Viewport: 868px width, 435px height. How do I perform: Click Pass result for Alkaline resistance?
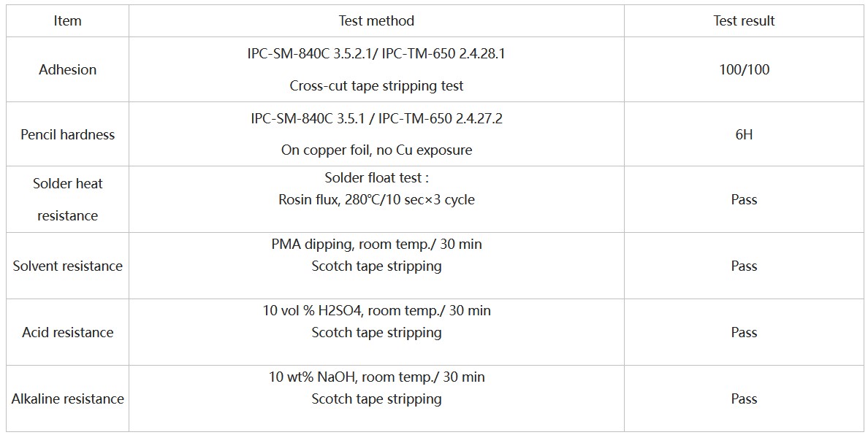(x=744, y=399)
